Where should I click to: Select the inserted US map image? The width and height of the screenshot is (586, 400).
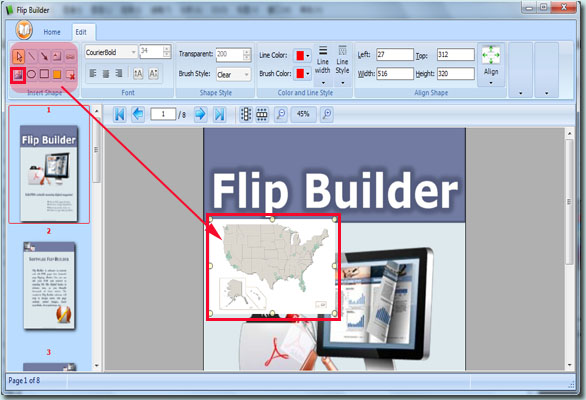273,267
